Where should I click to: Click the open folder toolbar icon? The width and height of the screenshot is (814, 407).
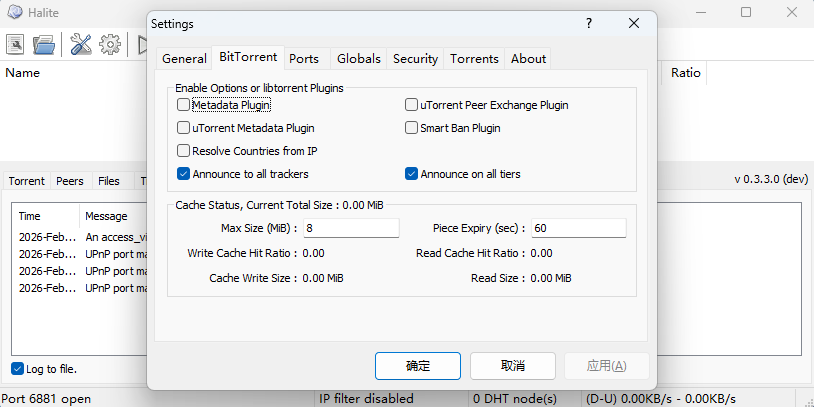click(x=44, y=44)
